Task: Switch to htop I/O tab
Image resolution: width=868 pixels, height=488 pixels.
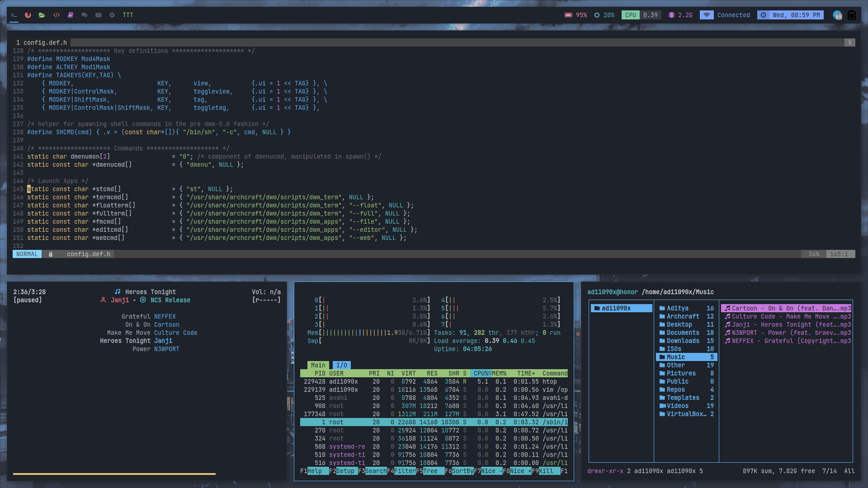Action: [341, 365]
